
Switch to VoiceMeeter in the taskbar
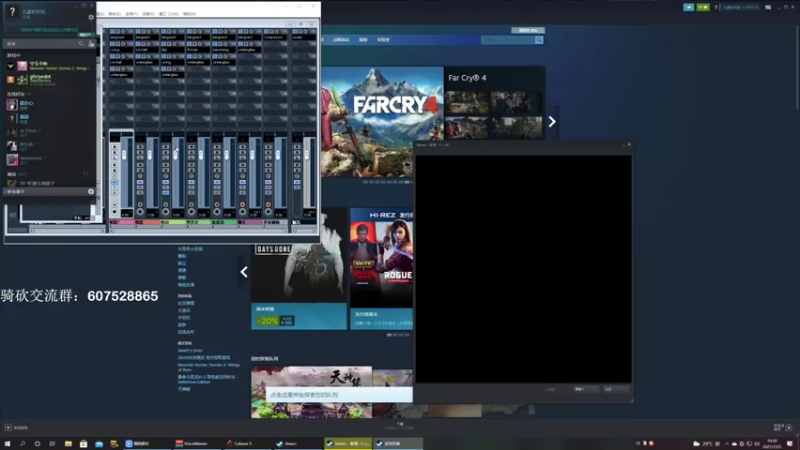click(x=196, y=444)
